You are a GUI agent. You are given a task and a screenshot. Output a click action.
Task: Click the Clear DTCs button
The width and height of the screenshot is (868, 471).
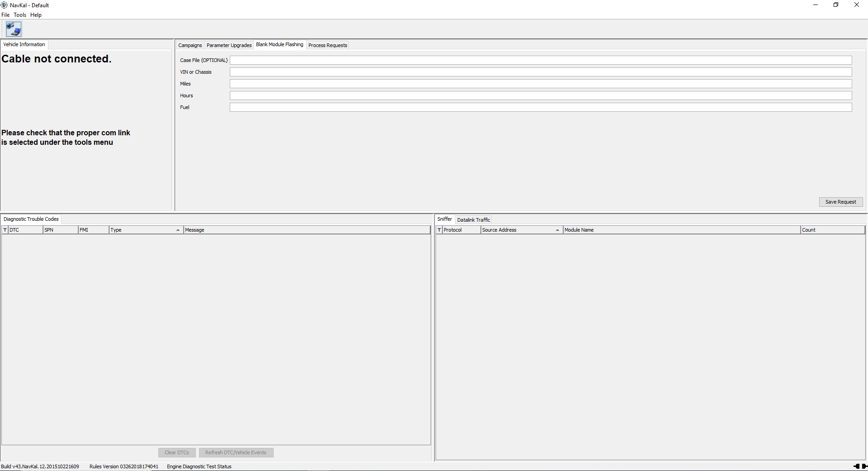(177, 452)
